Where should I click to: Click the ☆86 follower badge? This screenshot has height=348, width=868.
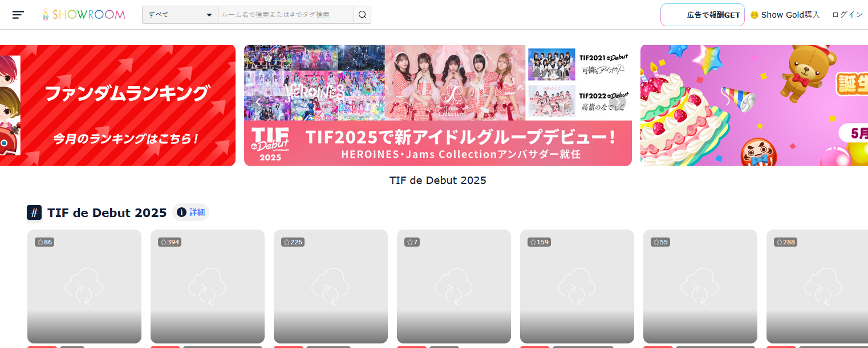44,242
